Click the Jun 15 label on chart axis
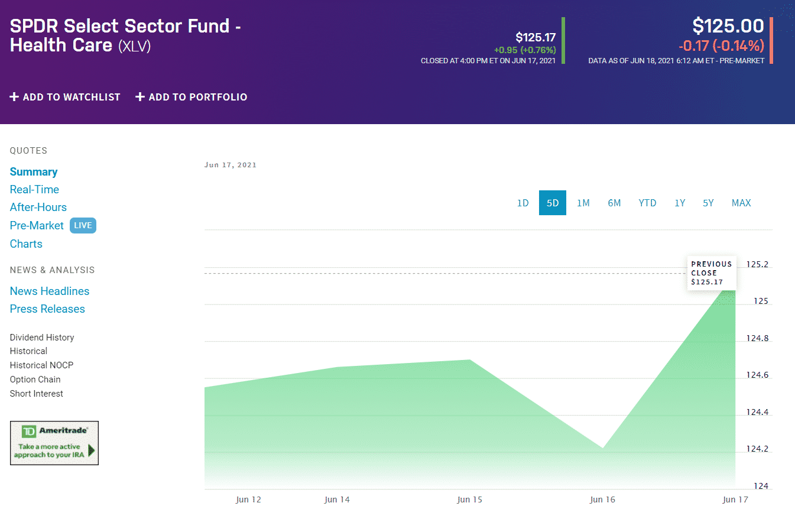The image size is (795, 532). coord(469,499)
